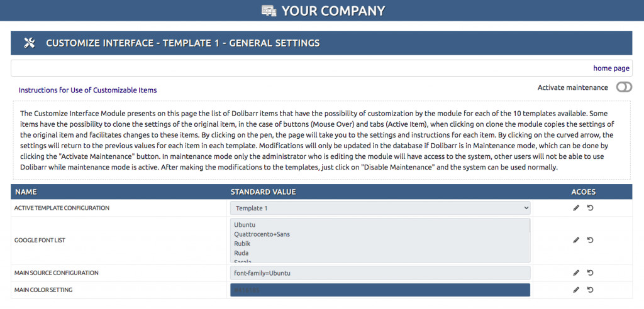This screenshot has width=644, height=309.
Task: Click the reset arrow for Google Font List
Action: 590,240
